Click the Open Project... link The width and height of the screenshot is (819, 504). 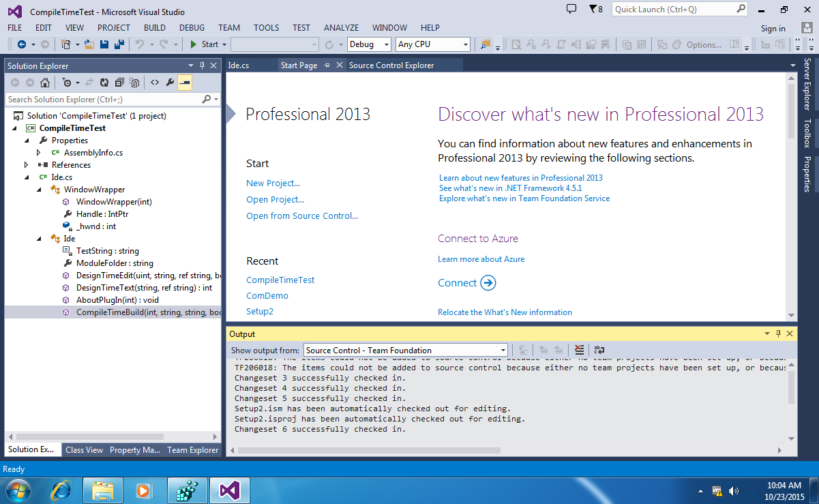click(x=275, y=199)
